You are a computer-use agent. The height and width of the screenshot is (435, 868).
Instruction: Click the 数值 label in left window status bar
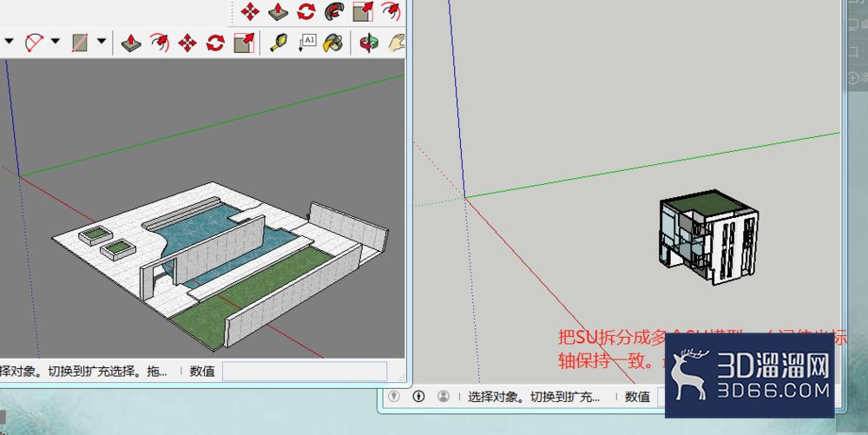pyautogui.click(x=202, y=372)
